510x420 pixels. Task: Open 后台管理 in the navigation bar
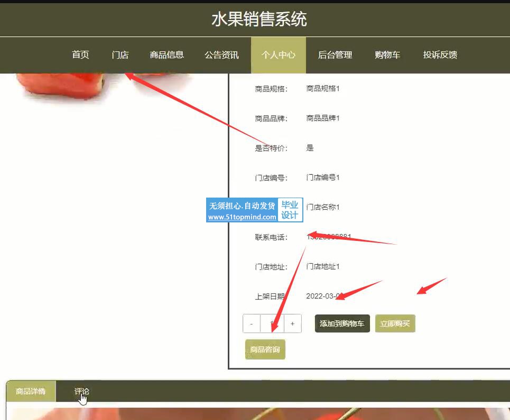[335, 54]
